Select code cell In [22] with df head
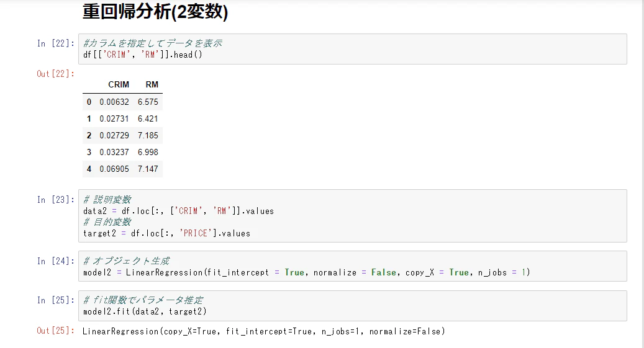 pyautogui.click(x=352, y=49)
